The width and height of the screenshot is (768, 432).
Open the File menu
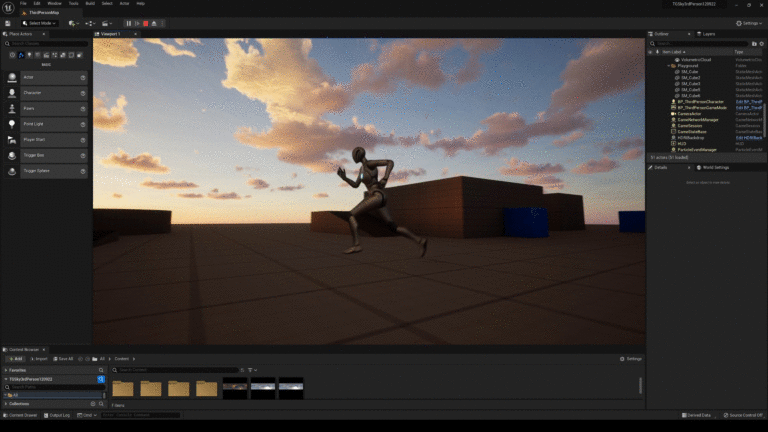[23, 3]
